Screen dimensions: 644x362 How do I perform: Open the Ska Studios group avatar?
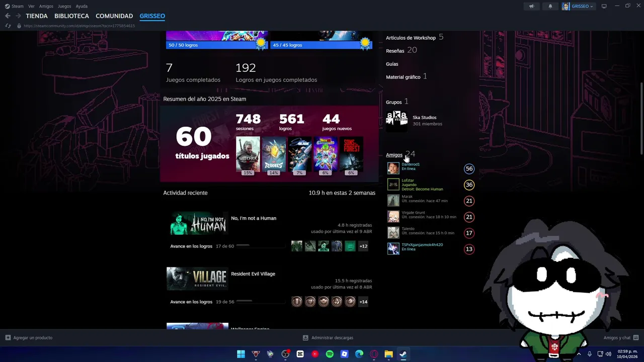pos(396,121)
